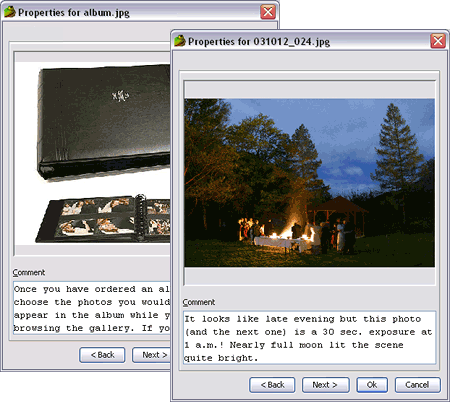Cancel the 031012_024.jpg properties dialog

417,385
